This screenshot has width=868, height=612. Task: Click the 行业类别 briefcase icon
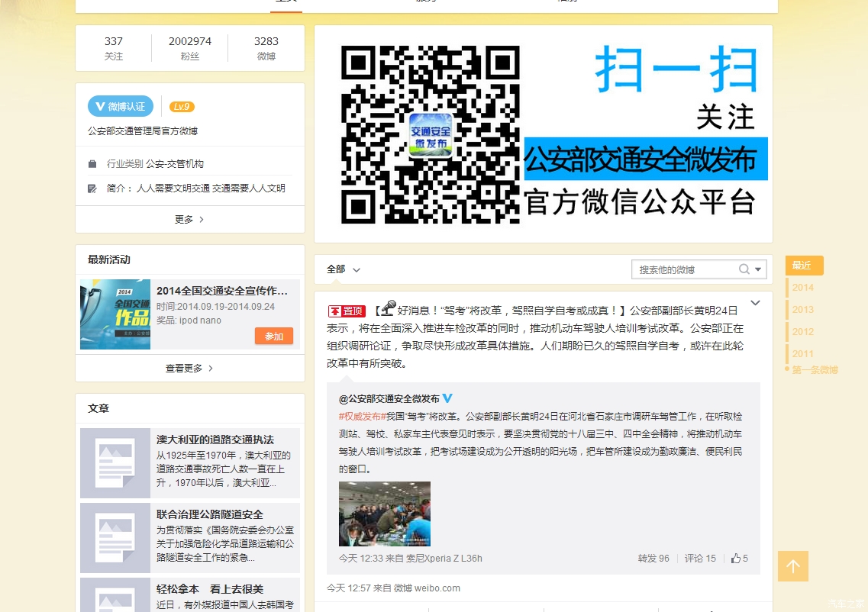coord(92,164)
